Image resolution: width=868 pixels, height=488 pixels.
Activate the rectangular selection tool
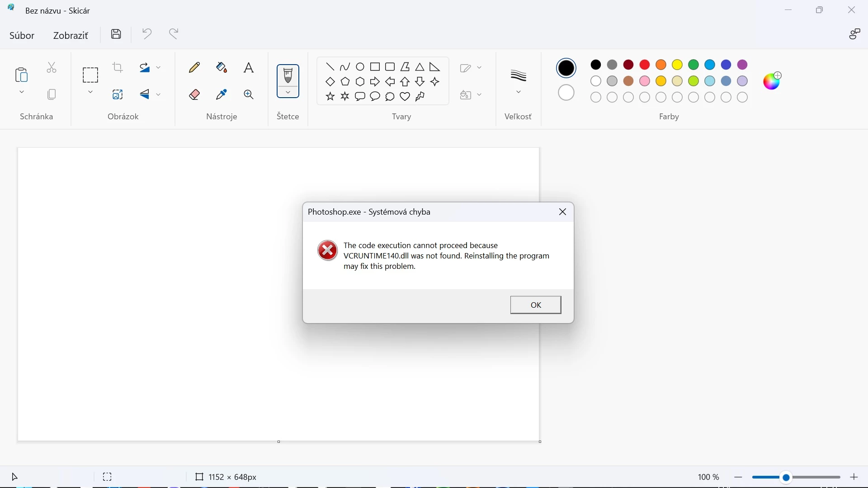(x=90, y=75)
